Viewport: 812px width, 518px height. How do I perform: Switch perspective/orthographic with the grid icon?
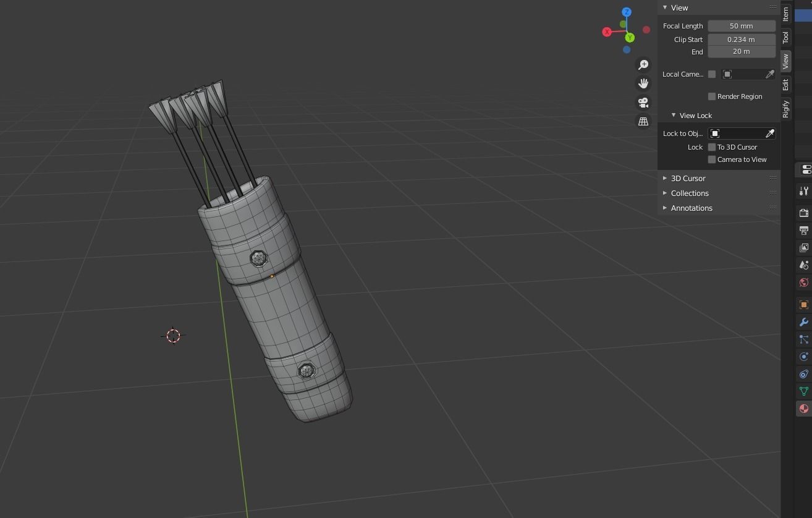click(x=643, y=122)
